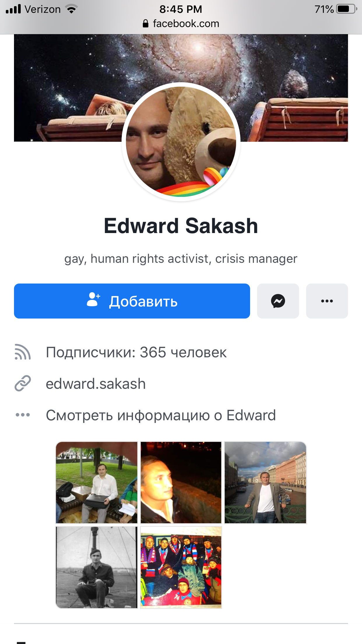Tap the facebook.com address bar
The width and height of the screenshot is (362, 644).
click(181, 23)
